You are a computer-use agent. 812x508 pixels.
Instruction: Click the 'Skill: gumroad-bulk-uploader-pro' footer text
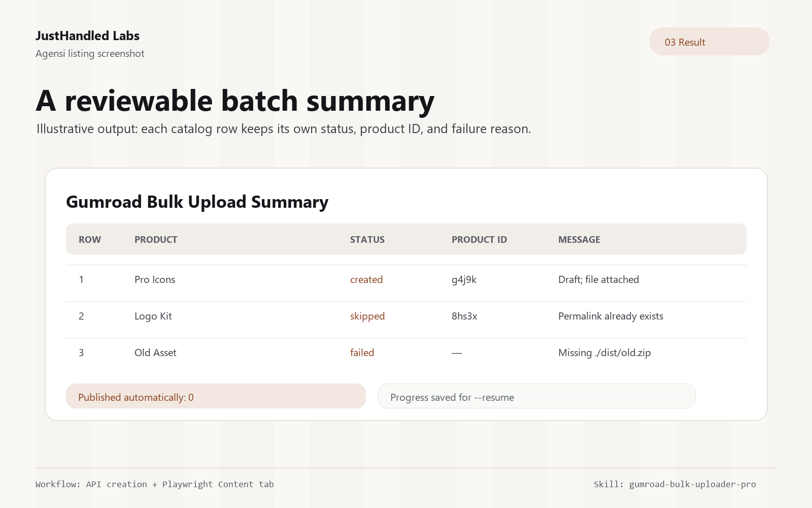click(674, 484)
